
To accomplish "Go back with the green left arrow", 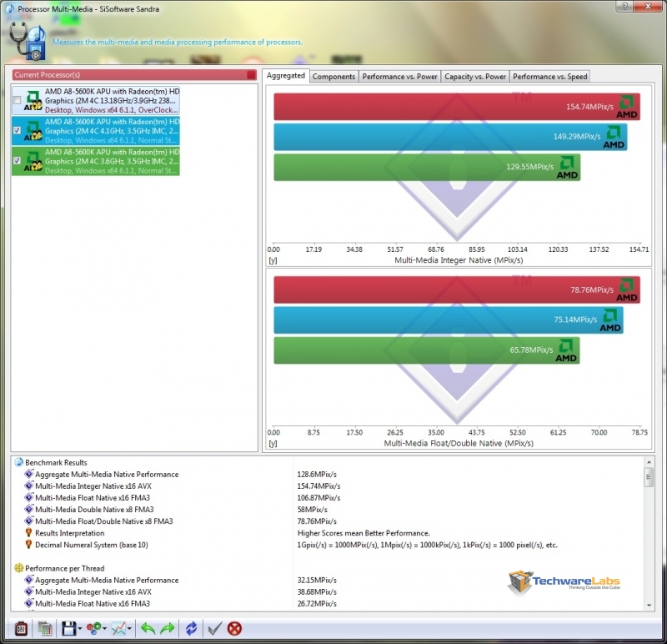I will (148, 629).
